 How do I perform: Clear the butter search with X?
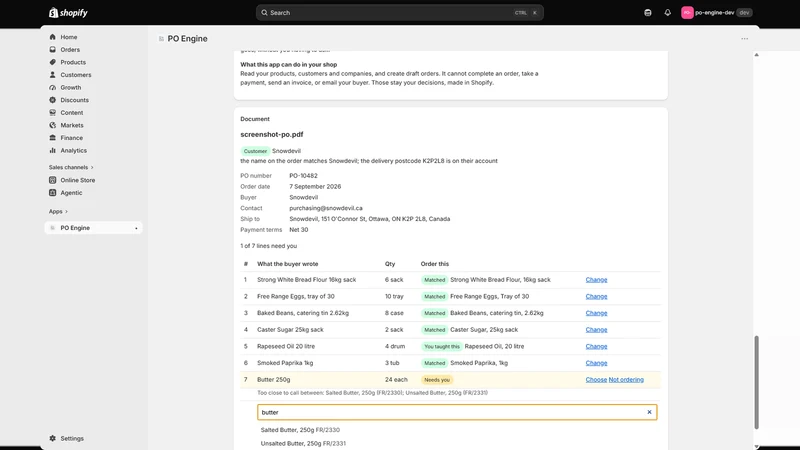(649, 412)
